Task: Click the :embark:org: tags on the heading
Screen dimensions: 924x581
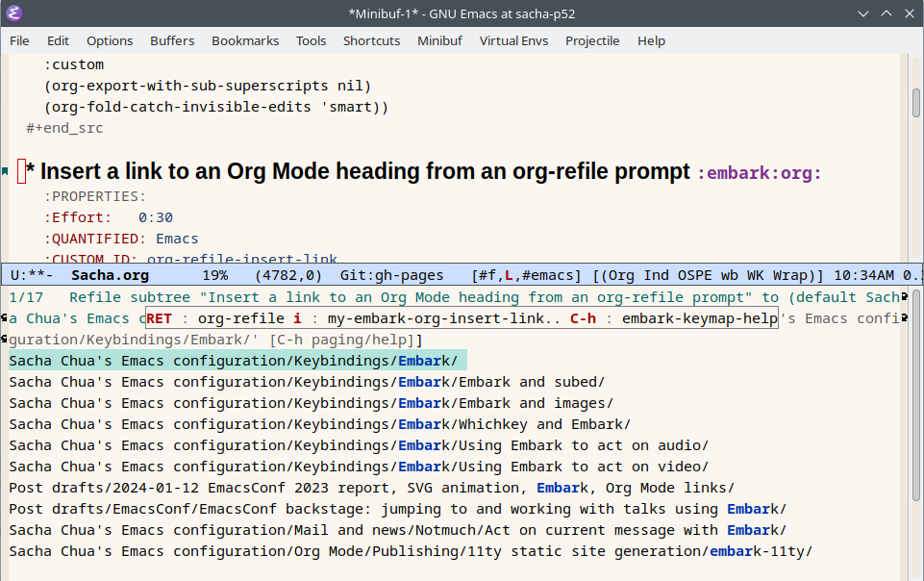Action: pyautogui.click(x=759, y=173)
